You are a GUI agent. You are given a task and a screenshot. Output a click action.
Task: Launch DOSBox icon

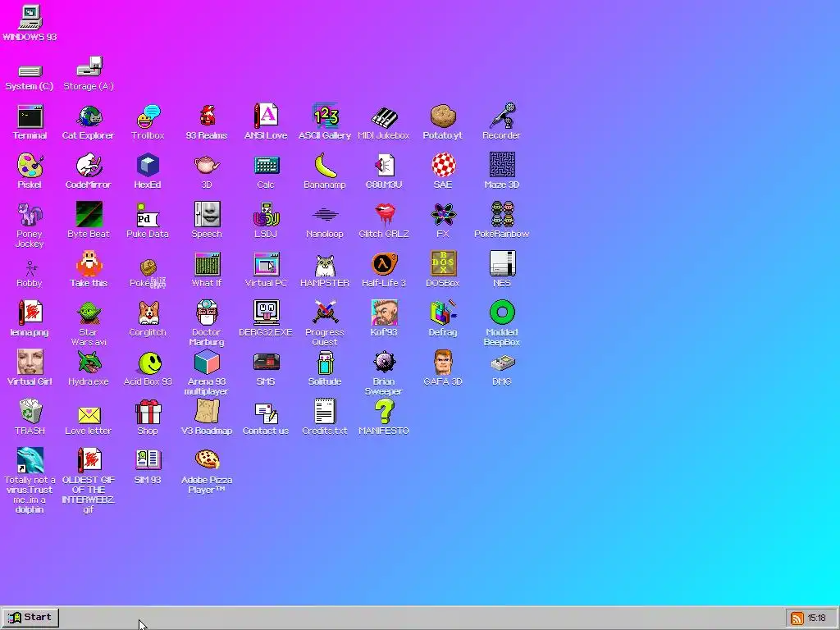pyautogui.click(x=443, y=263)
